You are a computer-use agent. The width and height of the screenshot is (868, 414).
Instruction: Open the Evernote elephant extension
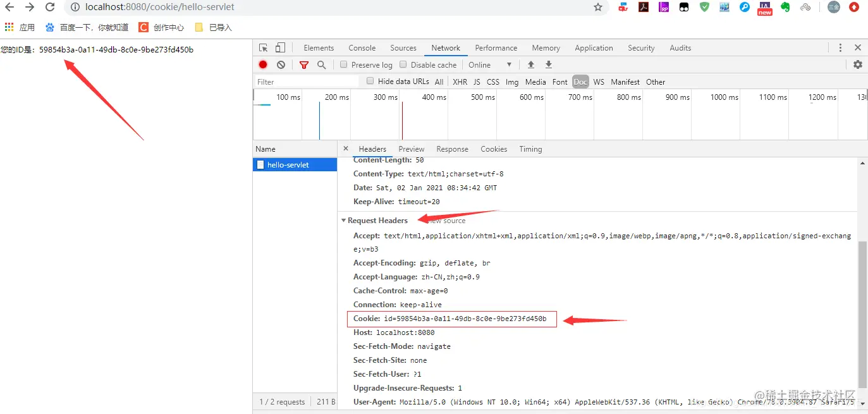pyautogui.click(x=785, y=7)
